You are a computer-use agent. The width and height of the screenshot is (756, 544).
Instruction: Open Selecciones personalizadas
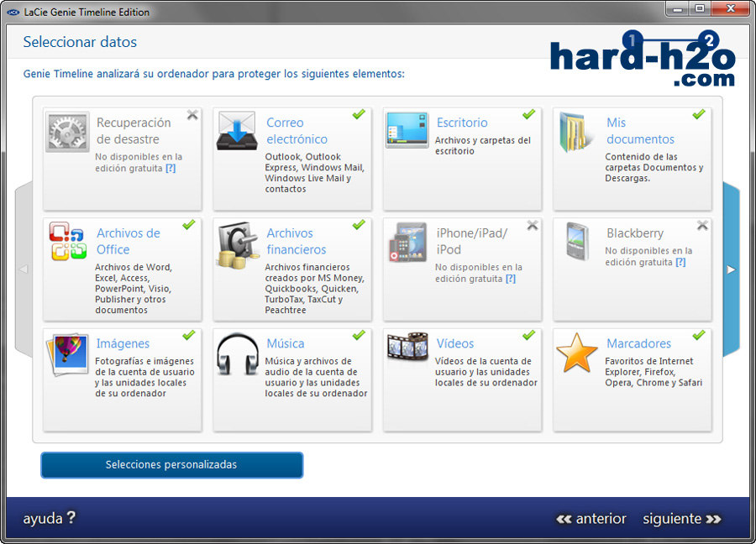[x=171, y=465]
